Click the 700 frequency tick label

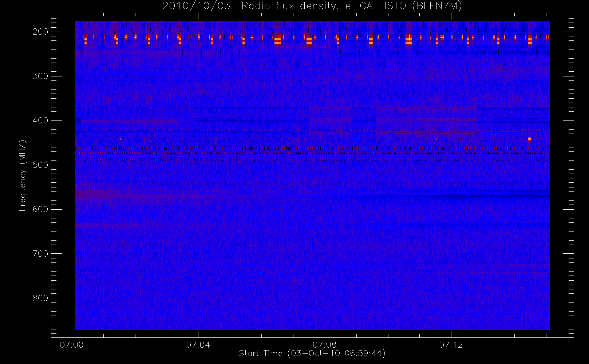(x=40, y=254)
